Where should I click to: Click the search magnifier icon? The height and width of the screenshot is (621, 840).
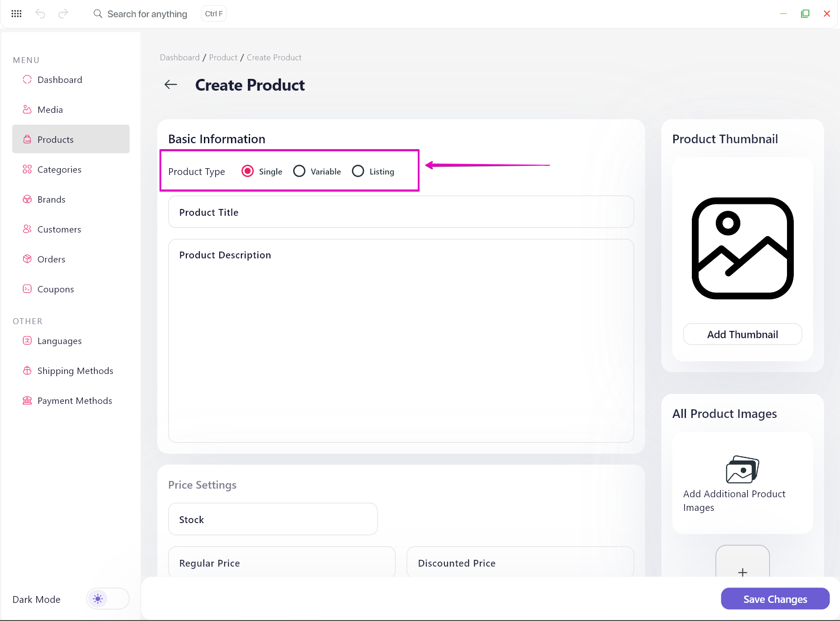pos(98,14)
